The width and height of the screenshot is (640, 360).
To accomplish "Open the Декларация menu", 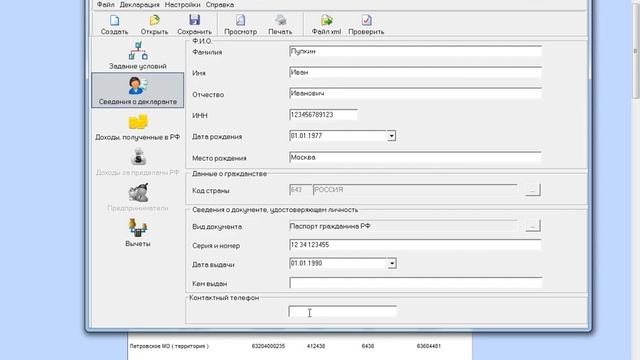I will tap(139, 5).
